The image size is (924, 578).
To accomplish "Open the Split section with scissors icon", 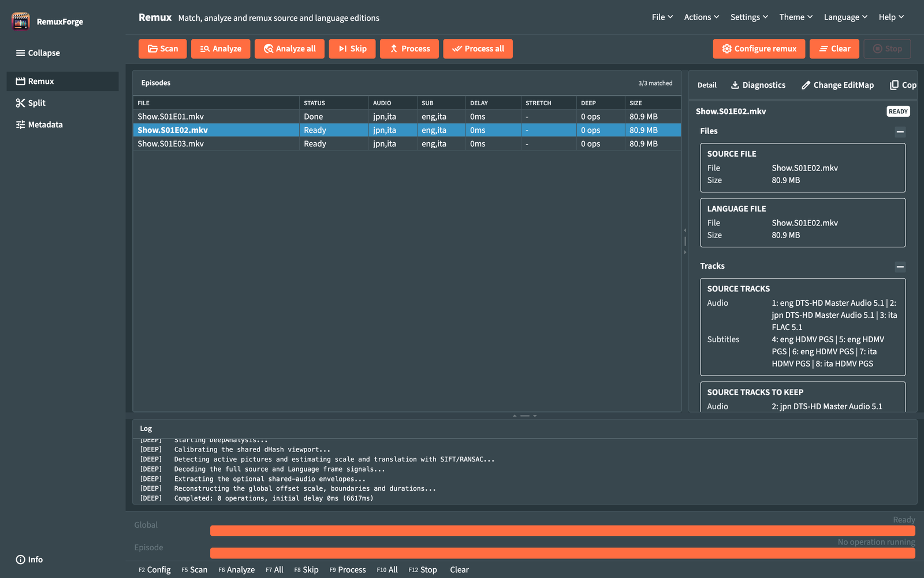I will click(x=62, y=103).
